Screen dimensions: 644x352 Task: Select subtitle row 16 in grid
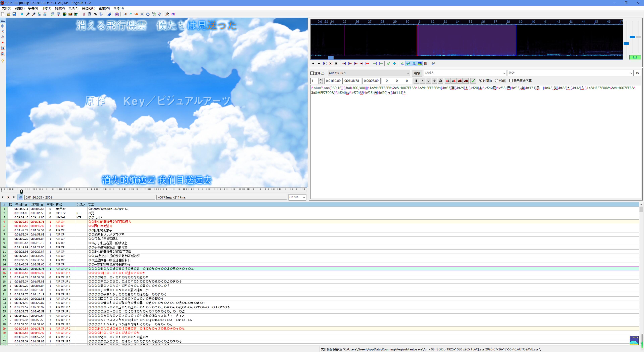coord(320,273)
